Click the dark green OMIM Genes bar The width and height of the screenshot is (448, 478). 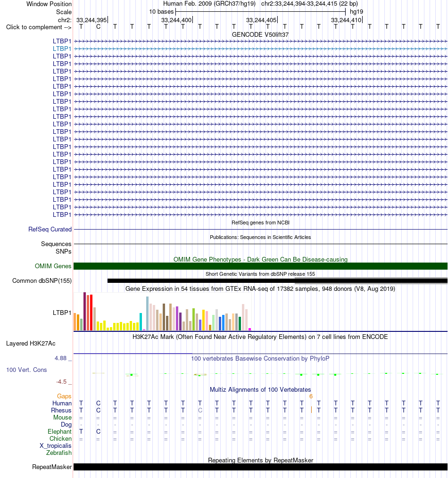(x=260, y=266)
